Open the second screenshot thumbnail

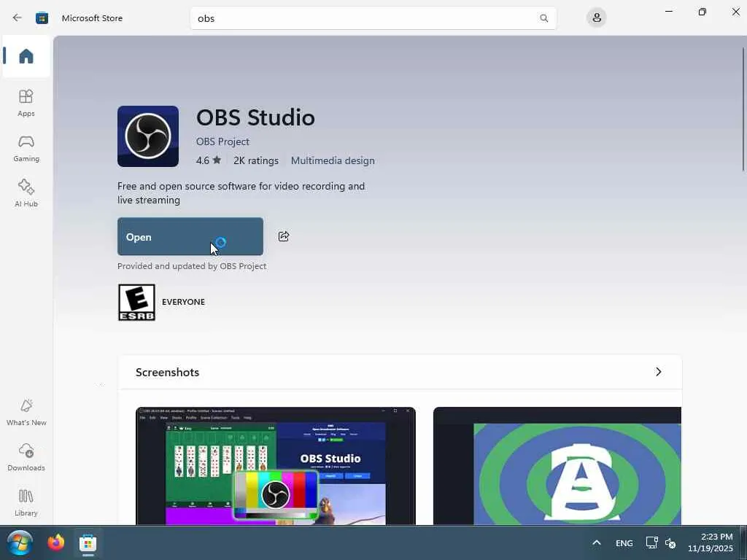coord(557,466)
